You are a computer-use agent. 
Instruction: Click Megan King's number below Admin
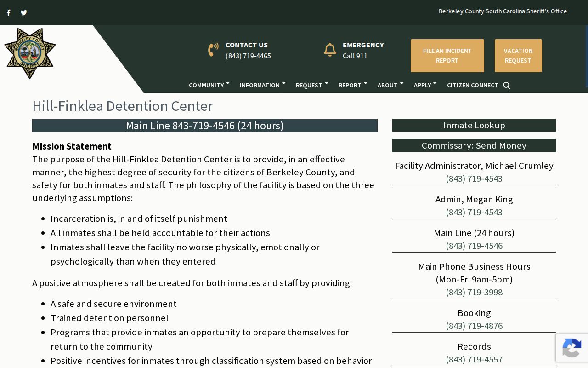pyautogui.click(x=474, y=212)
